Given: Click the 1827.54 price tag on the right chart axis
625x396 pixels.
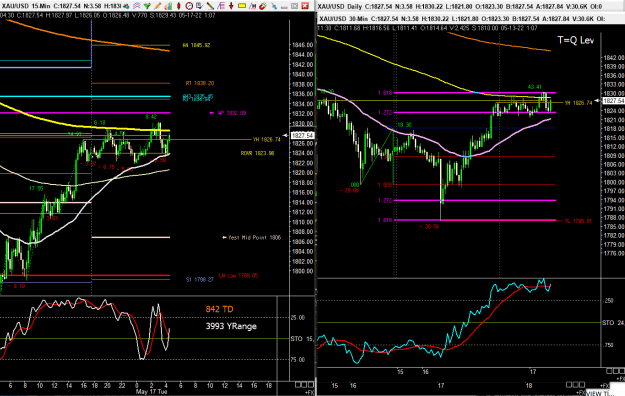Looking at the screenshot, I should [x=613, y=101].
